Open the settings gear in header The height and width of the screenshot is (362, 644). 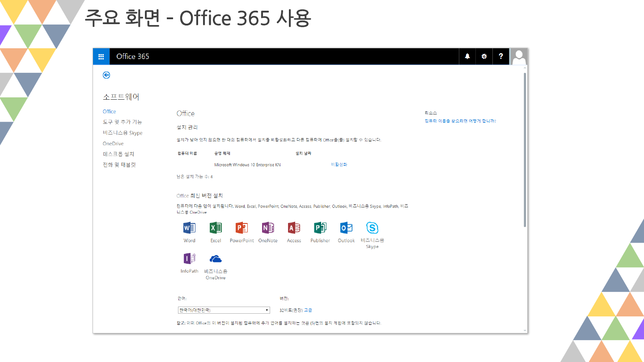click(x=484, y=56)
